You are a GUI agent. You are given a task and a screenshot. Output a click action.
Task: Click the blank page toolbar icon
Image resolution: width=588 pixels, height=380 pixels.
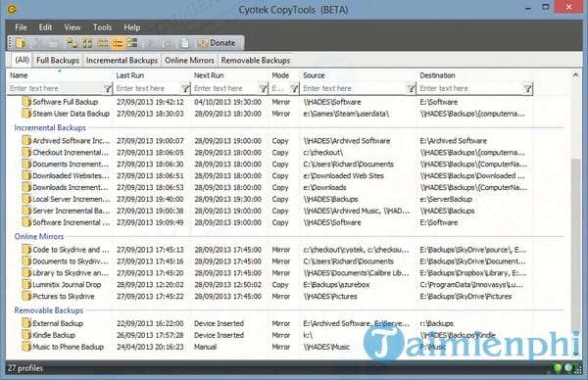[x=184, y=43]
